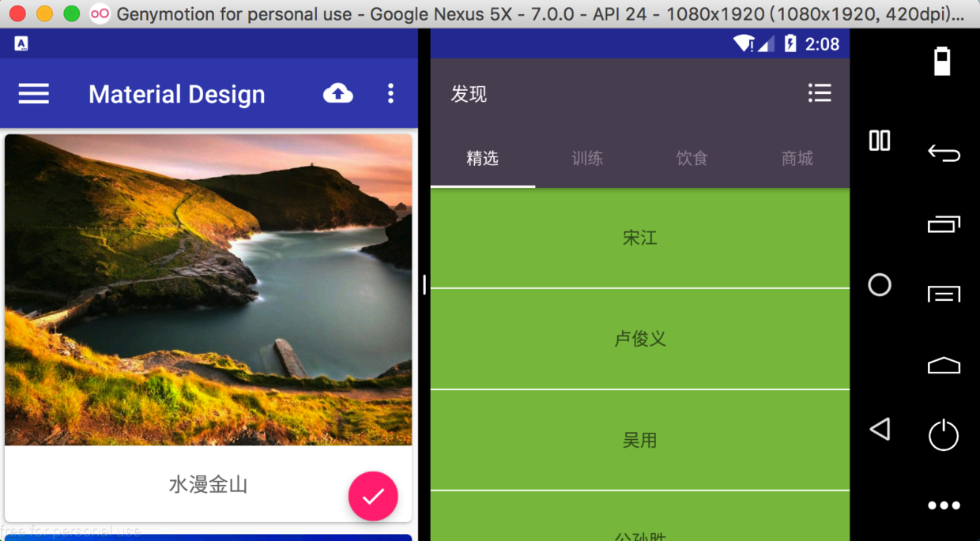The height and width of the screenshot is (541, 980).
Task: Tap the Material Design toolbar title
Action: [177, 94]
